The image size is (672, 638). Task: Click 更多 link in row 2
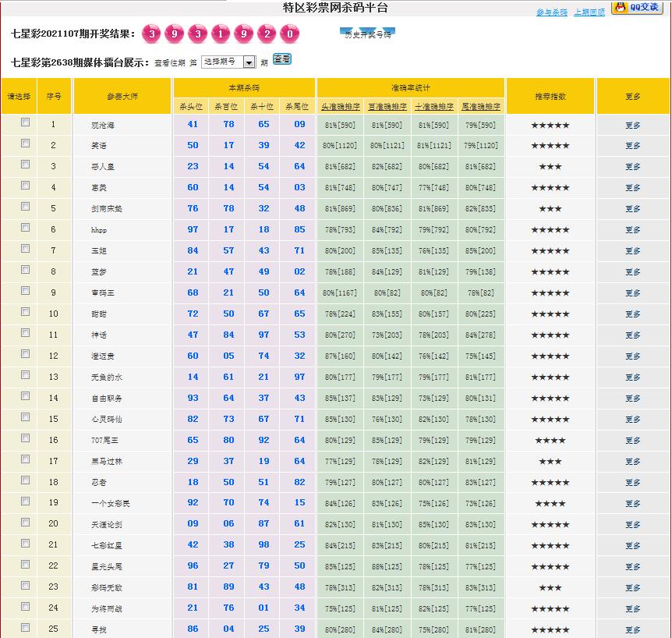(632, 146)
